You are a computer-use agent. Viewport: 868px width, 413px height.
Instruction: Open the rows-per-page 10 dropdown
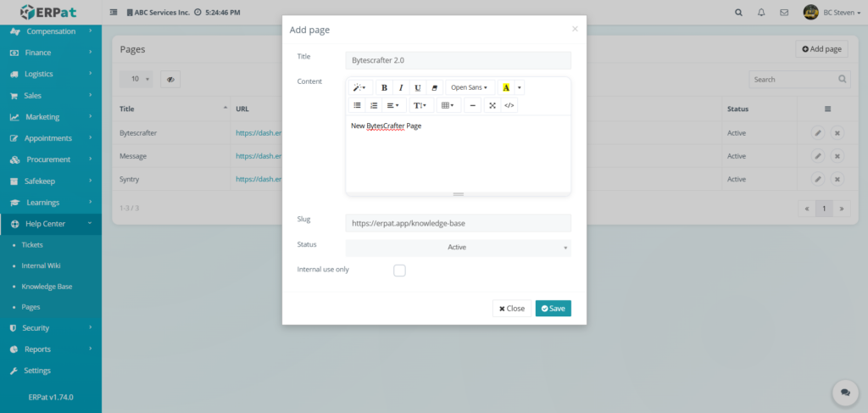tap(136, 79)
